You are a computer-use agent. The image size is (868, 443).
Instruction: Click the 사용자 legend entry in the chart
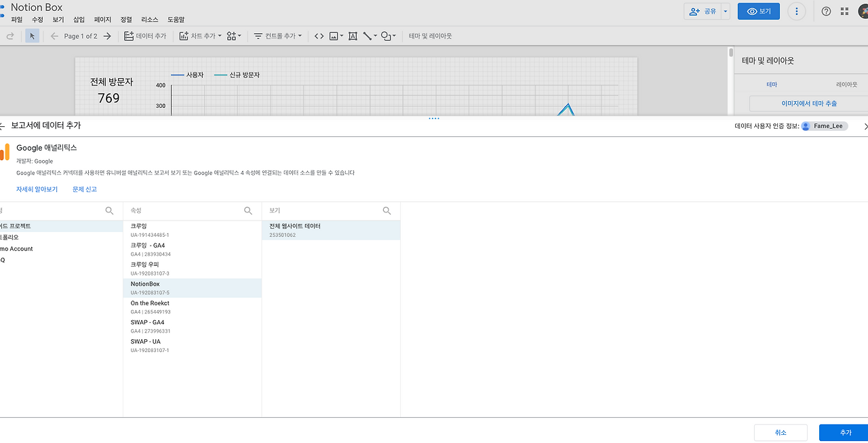[187, 75]
